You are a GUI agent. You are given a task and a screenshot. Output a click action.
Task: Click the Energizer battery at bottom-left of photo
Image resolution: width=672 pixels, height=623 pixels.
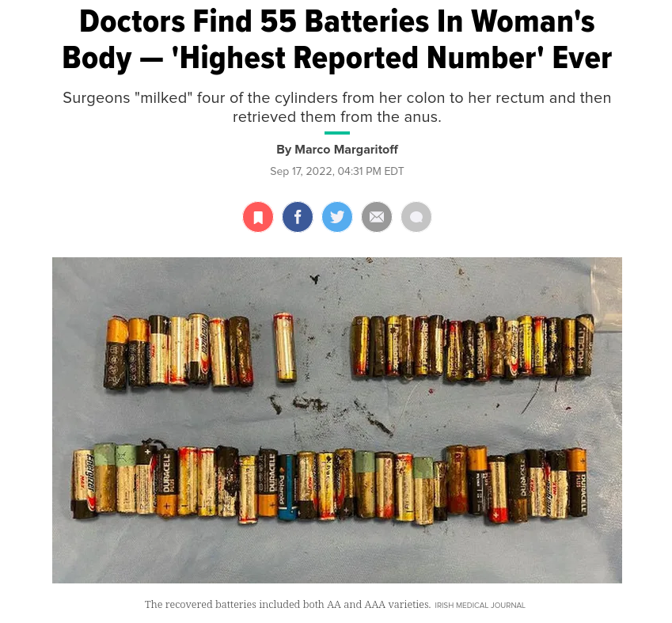click(x=85, y=484)
